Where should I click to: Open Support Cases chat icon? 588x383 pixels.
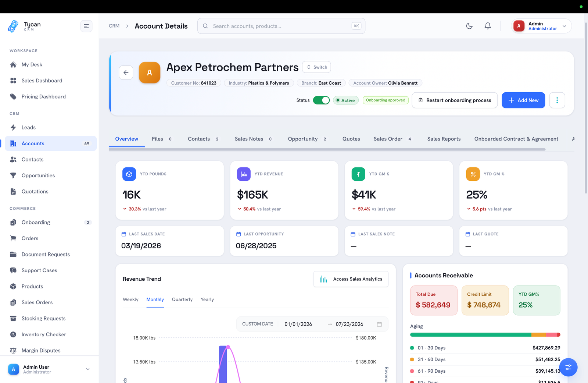tap(13, 270)
